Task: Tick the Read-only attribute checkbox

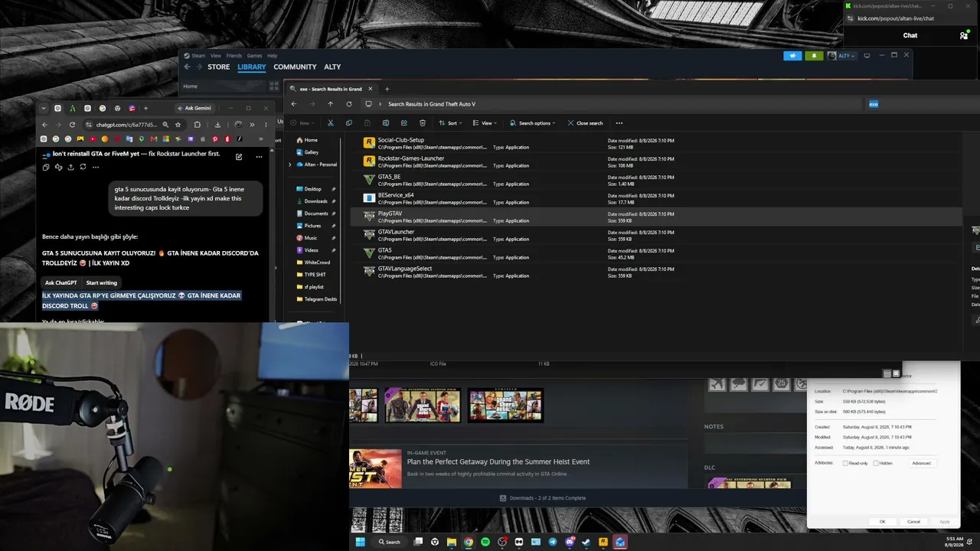Action: [x=845, y=463]
